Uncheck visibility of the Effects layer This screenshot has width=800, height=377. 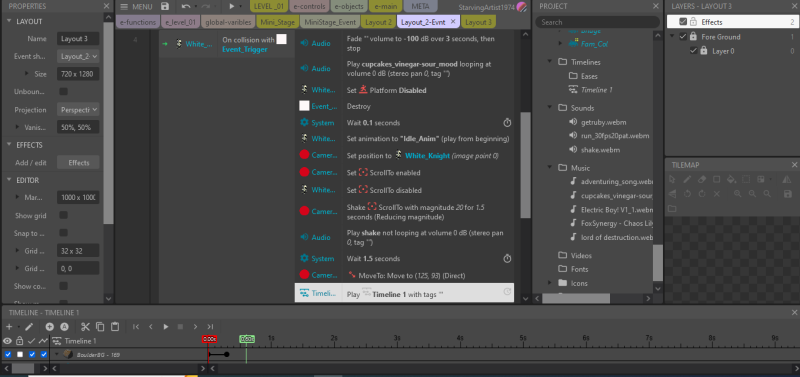[683, 22]
